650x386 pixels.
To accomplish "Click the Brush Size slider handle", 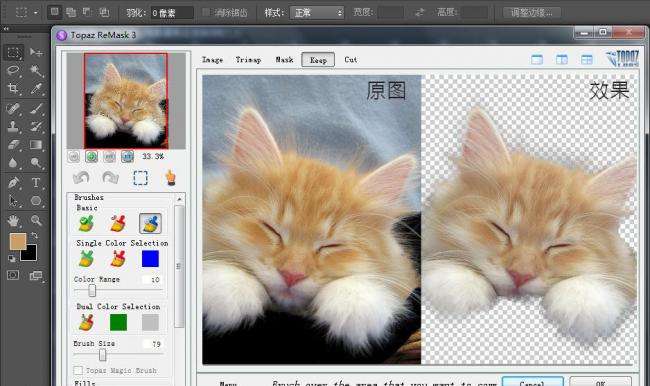I will (x=102, y=355).
